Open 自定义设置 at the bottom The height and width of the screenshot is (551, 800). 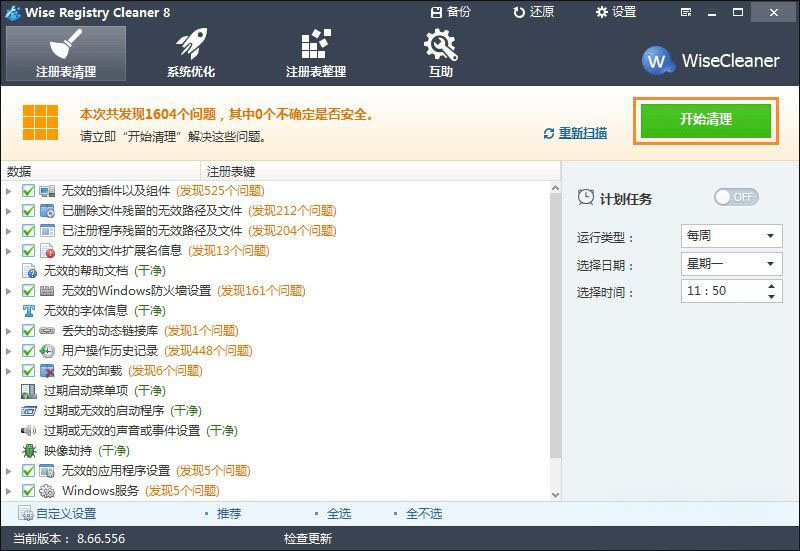pyautogui.click(x=57, y=513)
